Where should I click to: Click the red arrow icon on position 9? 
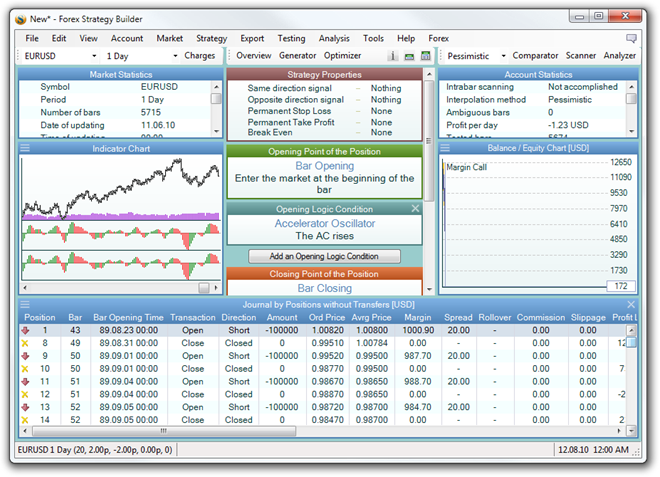[25, 356]
